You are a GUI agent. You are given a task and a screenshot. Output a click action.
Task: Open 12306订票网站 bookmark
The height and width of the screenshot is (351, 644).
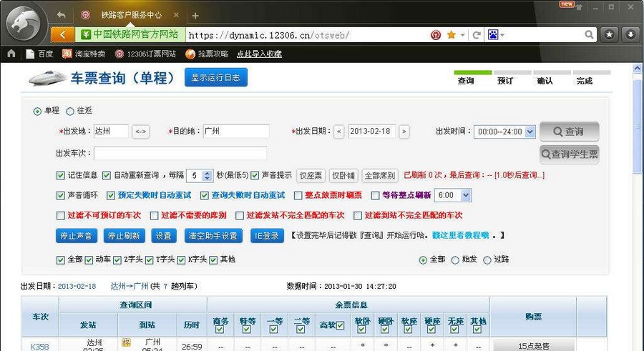point(145,54)
